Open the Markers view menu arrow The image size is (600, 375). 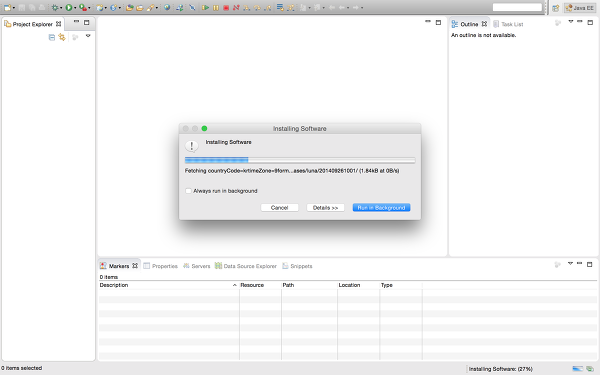tap(570, 263)
